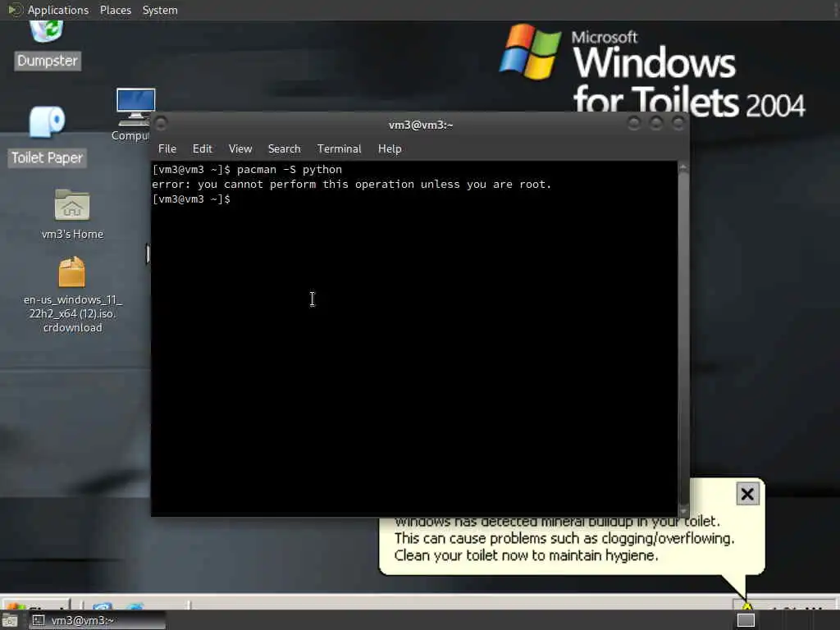Screen dimensions: 840x630
Task: Click the pacman -S python command line
Action: (247, 169)
